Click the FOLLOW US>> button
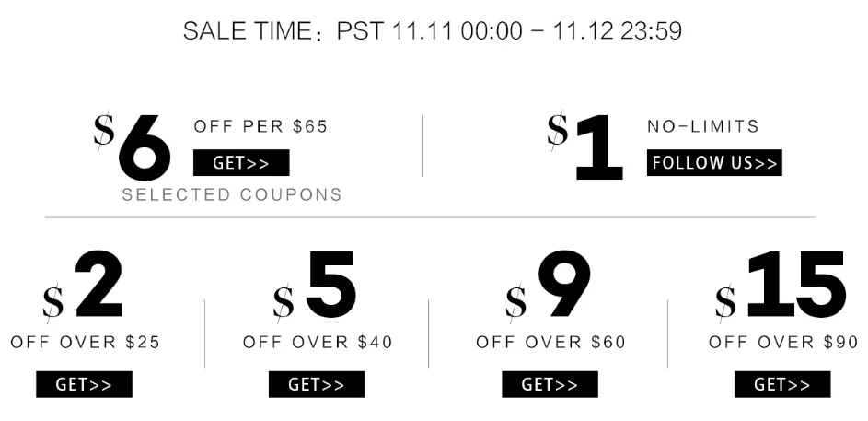The width and height of the screenshot is (868, 421). coord(714,163)
